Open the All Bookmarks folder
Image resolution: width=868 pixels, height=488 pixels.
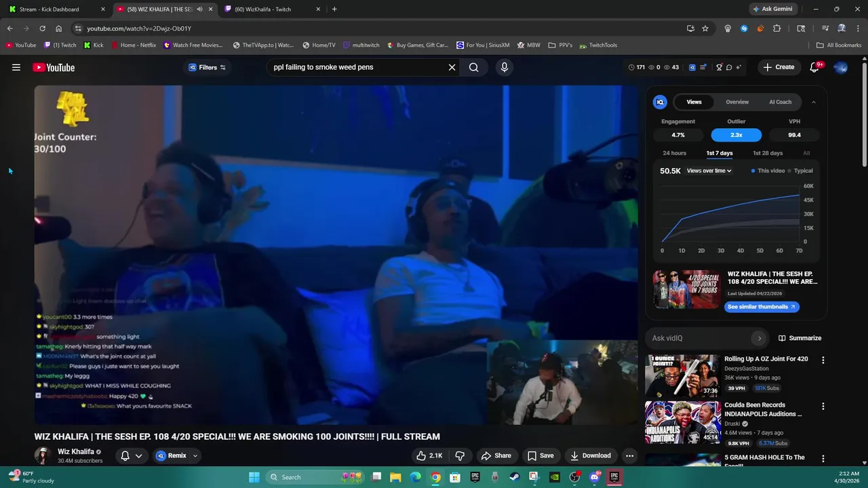tap(839, 45)
